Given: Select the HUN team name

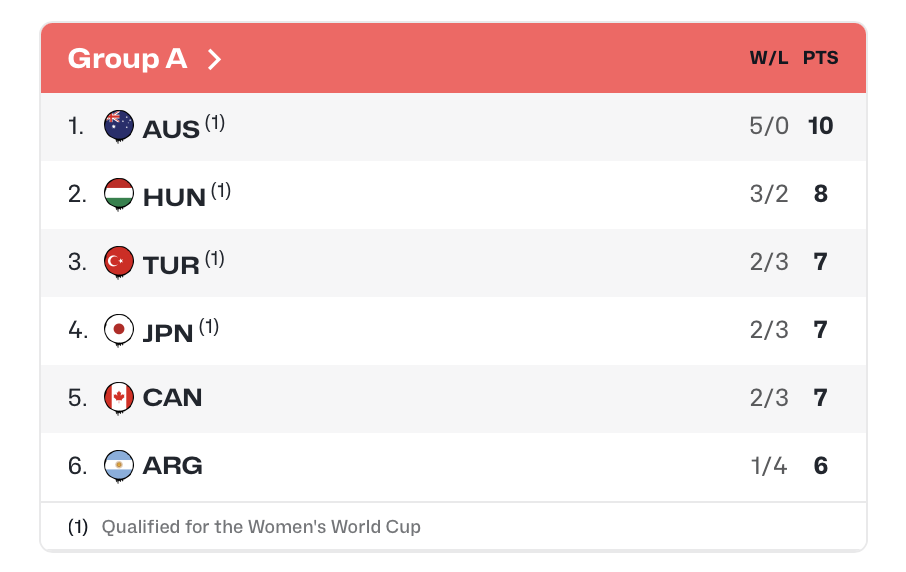Looking at the screenshot, I should point(174,197).
